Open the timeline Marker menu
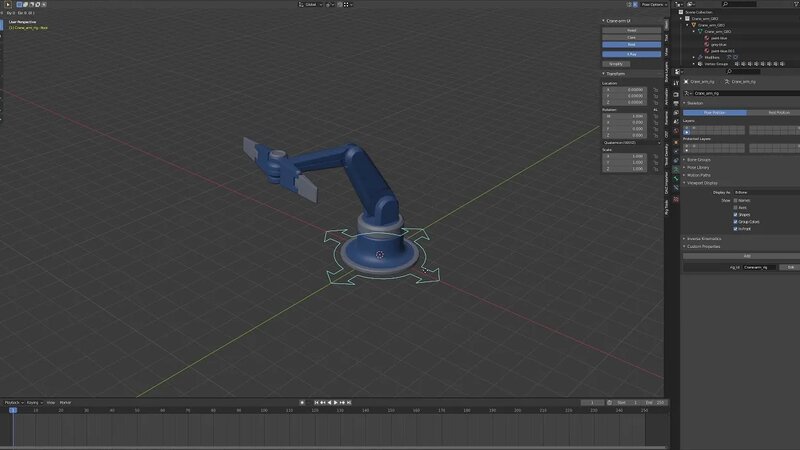 coord(65,403)
